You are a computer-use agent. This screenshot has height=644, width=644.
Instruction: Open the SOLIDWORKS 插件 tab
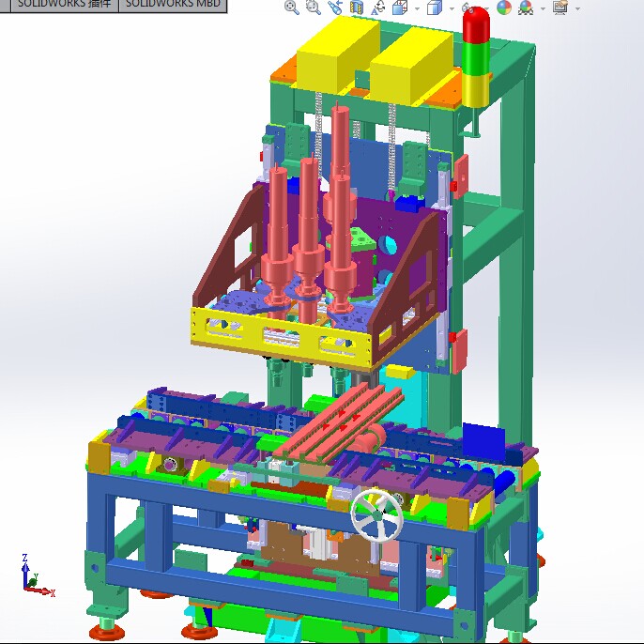[65, 6]
